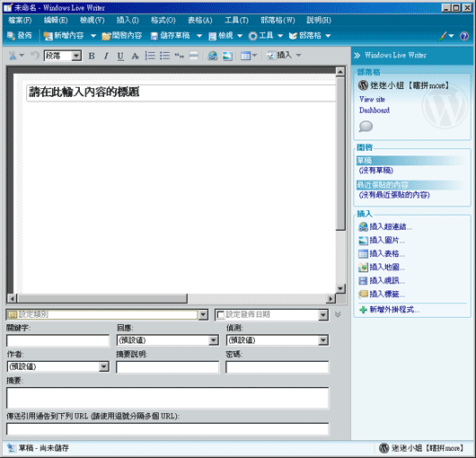The width and height of the screenshot is (476, 458).
Task: Apply numbered list formatting
Action: click(x=150, y=56)
